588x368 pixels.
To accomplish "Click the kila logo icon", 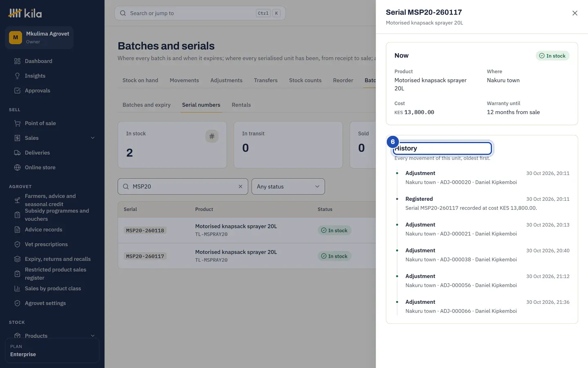I will click(15, 13).
